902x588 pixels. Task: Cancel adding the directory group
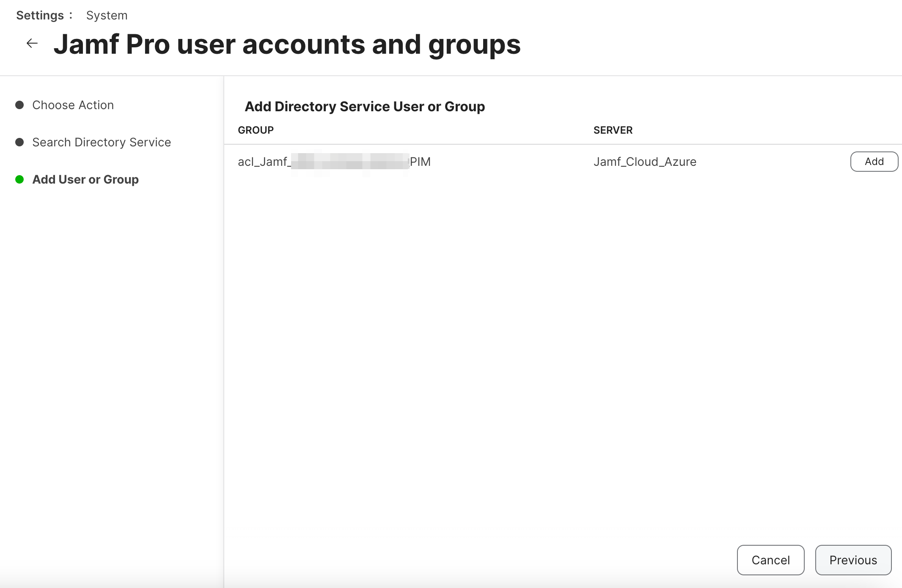770,560
